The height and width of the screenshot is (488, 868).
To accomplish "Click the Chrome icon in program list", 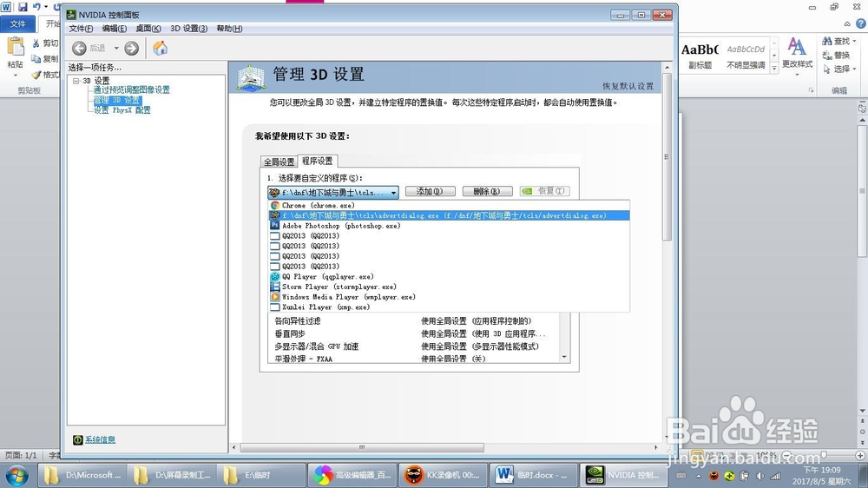I will tap(274, 206).
